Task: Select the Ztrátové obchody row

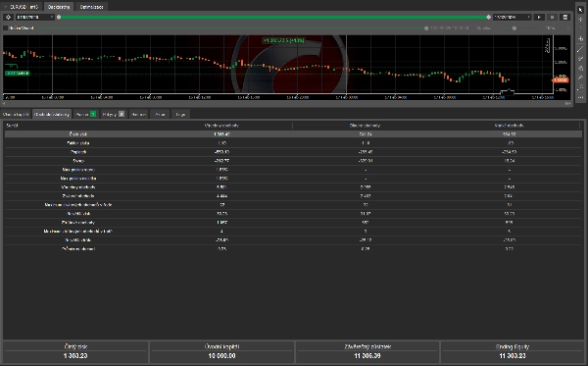Action: point(293,222)
